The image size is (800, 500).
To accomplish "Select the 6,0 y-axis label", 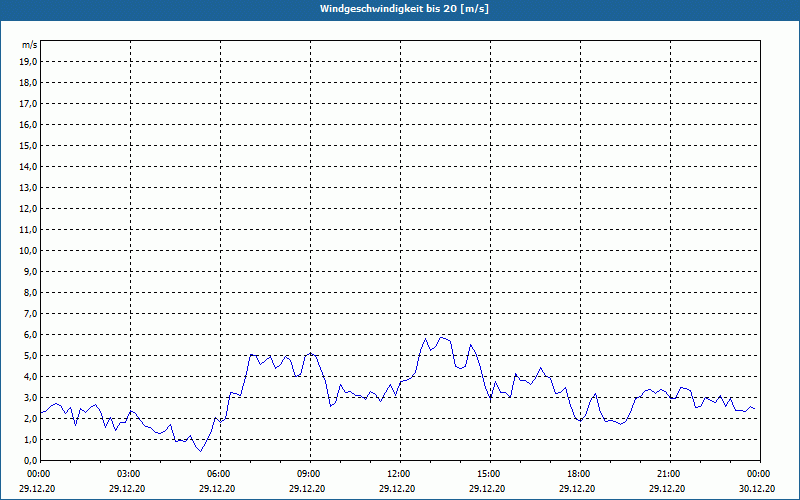I will click(30, 335).
